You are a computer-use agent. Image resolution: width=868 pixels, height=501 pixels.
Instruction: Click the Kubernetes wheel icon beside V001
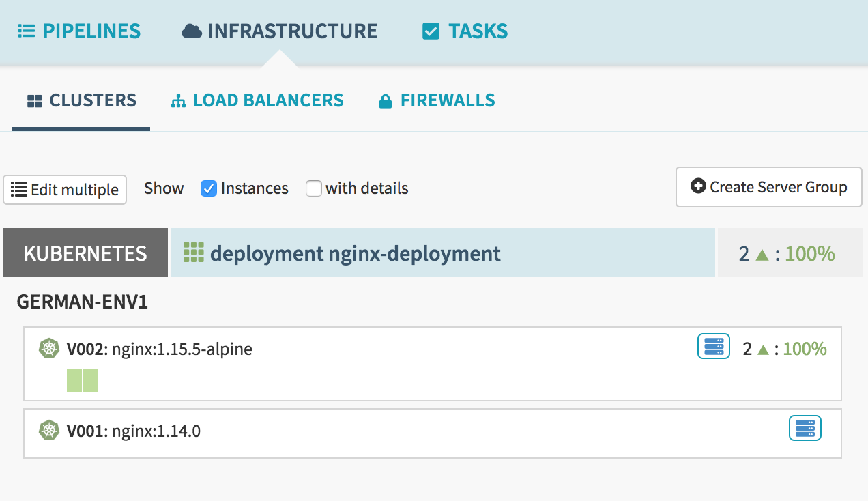[48, 431]
